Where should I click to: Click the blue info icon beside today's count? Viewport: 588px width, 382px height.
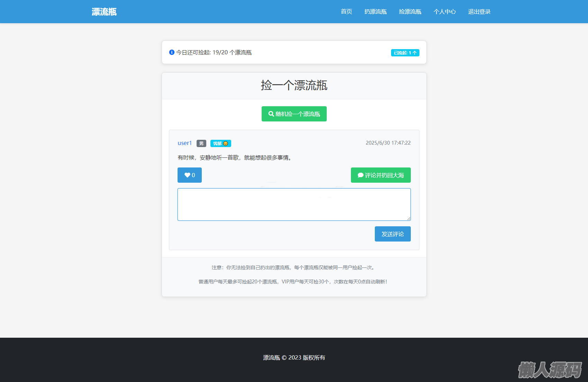pos(172,52)
